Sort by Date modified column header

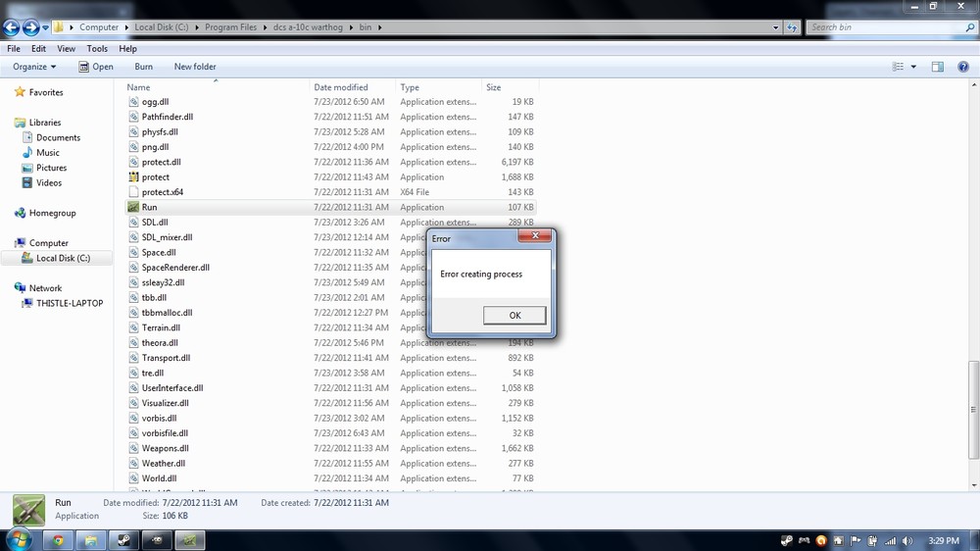pos(353,87)
